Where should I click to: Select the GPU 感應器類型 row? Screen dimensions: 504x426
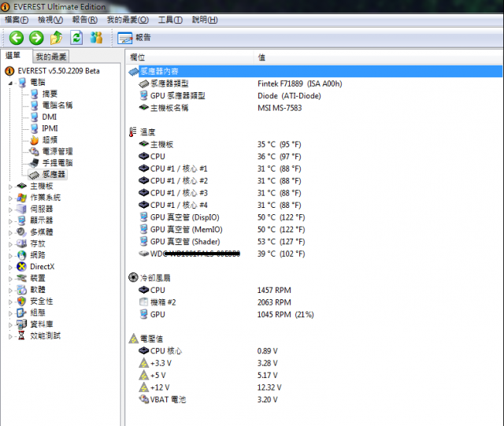pyautogui.click(x=315, y=96)
